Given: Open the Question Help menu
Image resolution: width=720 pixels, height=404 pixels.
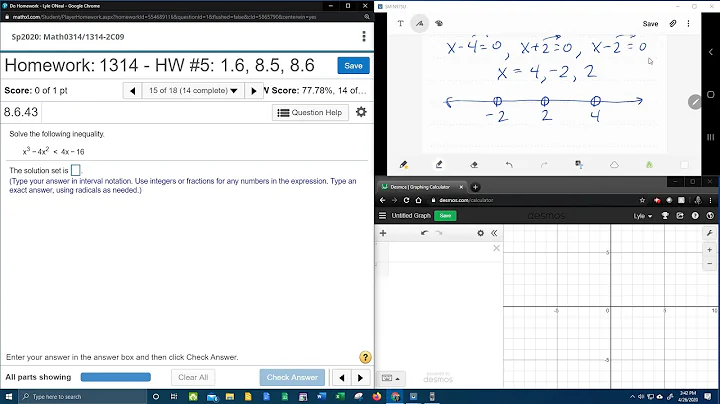Looking at the screenshot, I should coord(310,112).
